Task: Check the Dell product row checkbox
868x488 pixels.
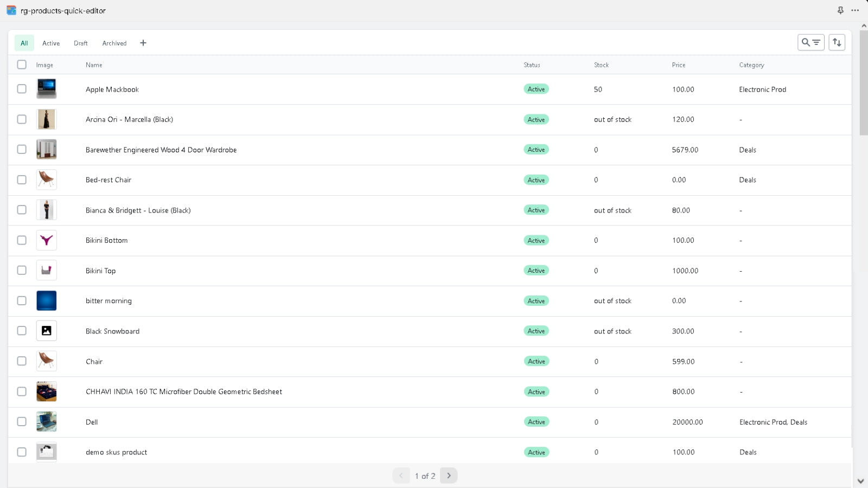Action: [x=22, y=421]
